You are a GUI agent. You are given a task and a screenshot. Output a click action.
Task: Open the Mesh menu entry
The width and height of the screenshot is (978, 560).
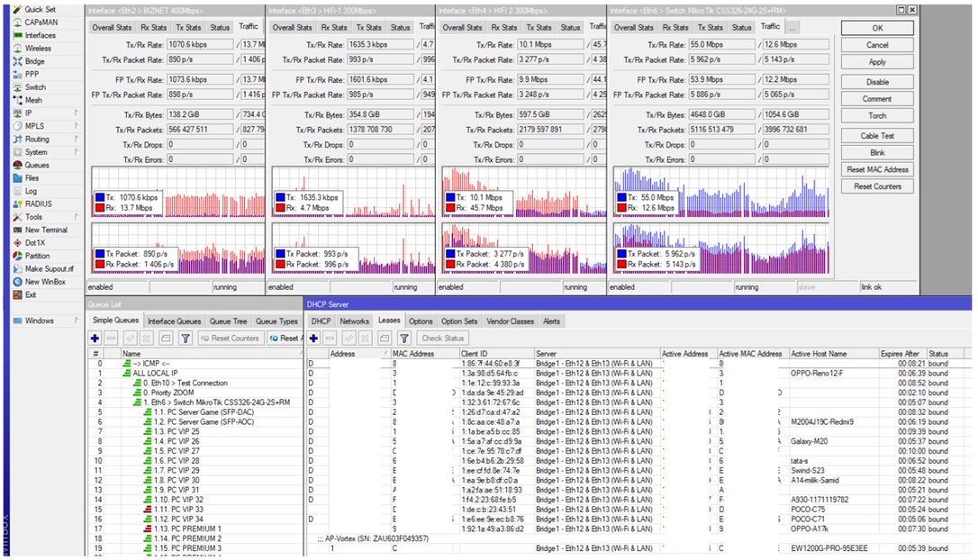coord(33,101)
